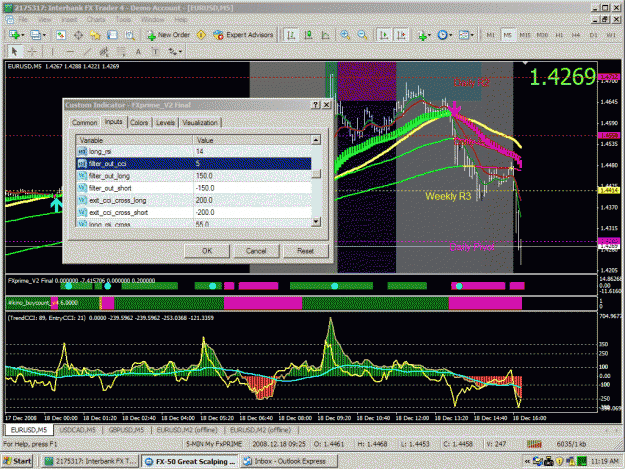Draw a horizontal line tool

tap(70, 52)
